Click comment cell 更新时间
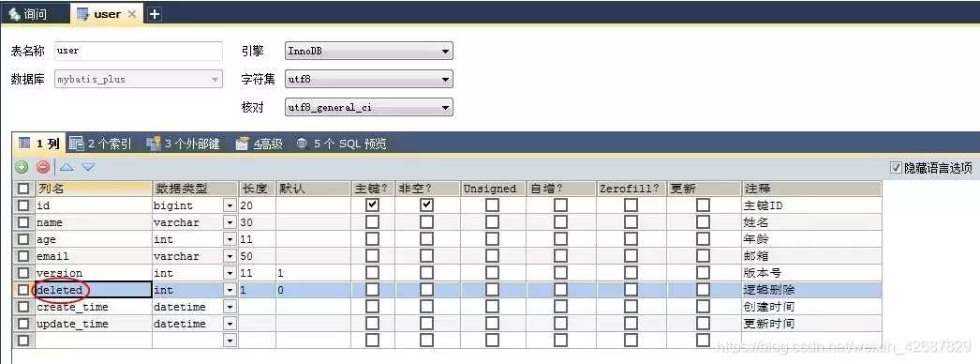The height and width of the screenshot is (364, 980). click(x=812, y=324)
